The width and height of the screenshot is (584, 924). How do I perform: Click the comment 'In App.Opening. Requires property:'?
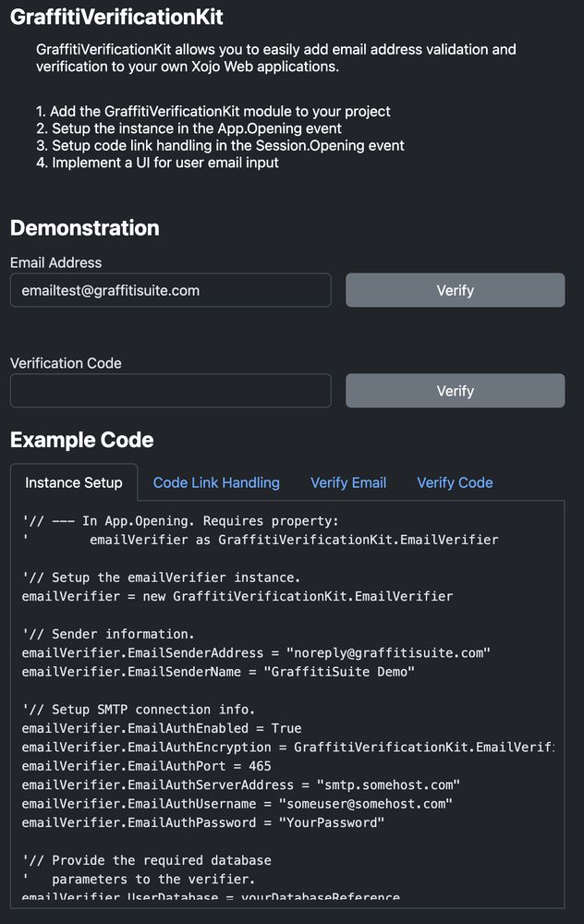click(180, 521)
